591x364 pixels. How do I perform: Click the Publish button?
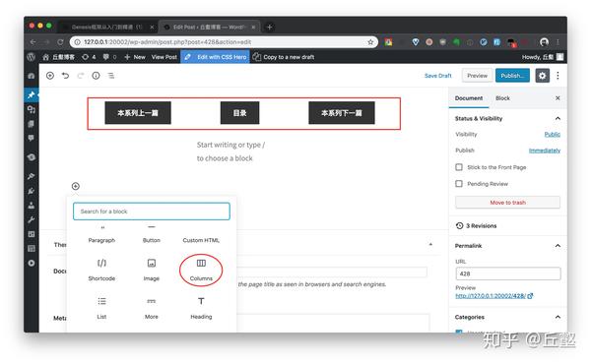point(512,76)
